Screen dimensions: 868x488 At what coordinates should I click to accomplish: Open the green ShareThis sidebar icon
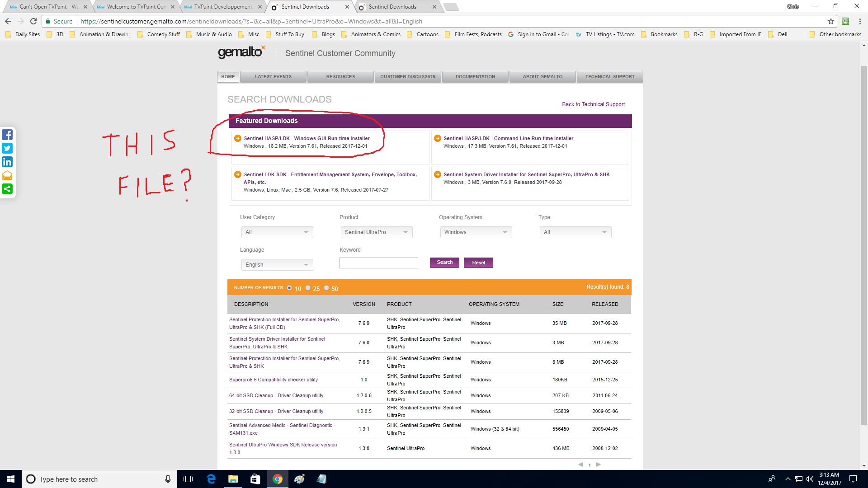7,189
